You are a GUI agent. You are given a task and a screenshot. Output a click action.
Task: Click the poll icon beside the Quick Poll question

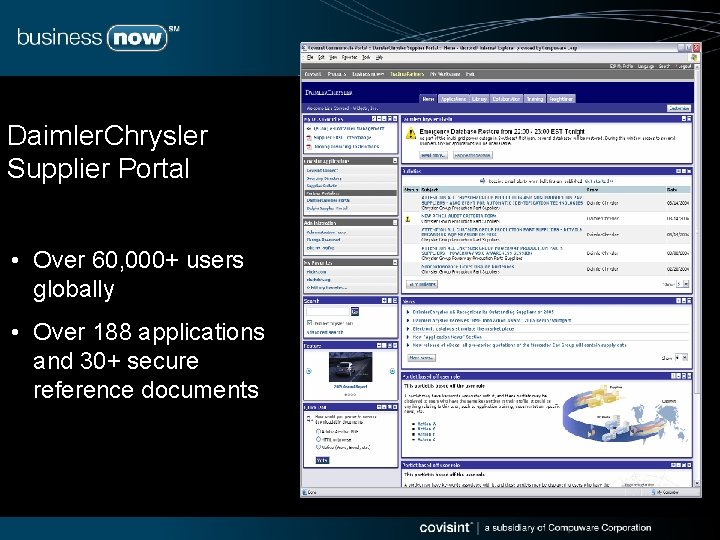309,418
